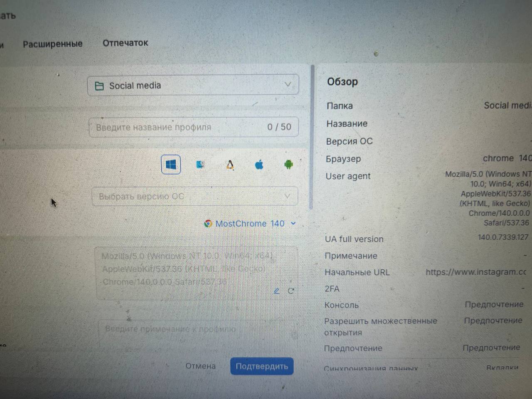Click the Предпочтение value in Консоль row
This screenshot has width=532, height=399.
[494, 304]
